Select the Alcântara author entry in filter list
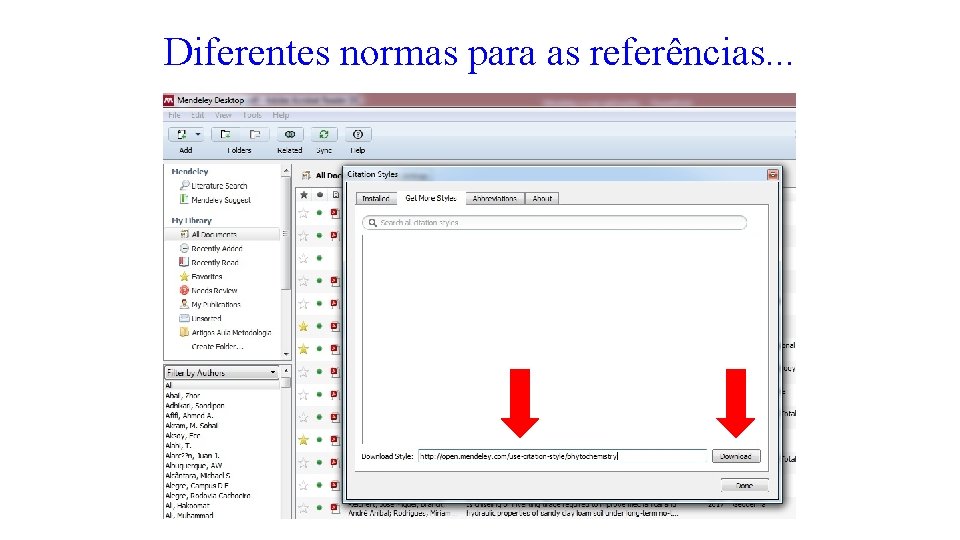This screenshot has height=540, width=960. [198, 475]
